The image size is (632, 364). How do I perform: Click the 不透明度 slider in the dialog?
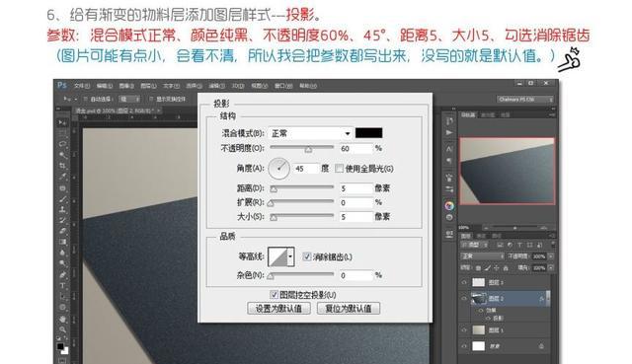pos(301,148)
